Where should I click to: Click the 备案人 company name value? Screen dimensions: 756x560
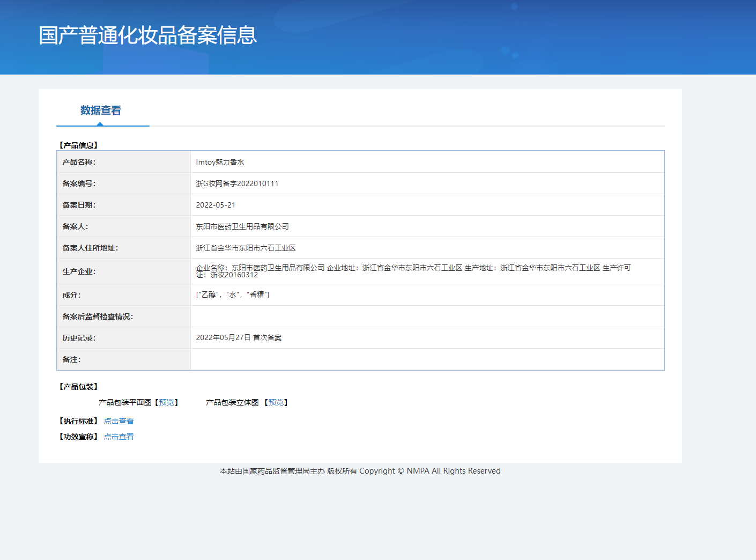[x=242, y=226]
